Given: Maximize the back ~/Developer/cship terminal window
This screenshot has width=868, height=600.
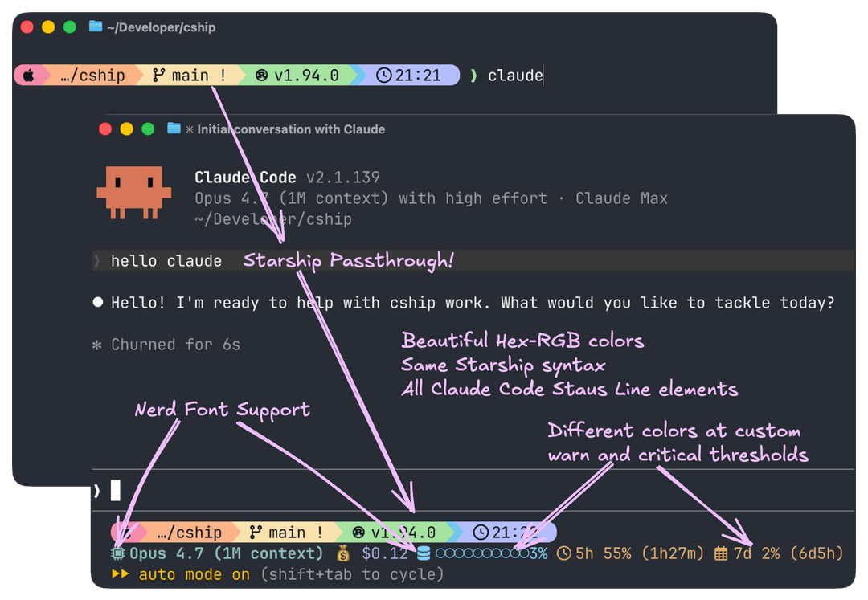Looking at the screenshot, I should point(70,27).
